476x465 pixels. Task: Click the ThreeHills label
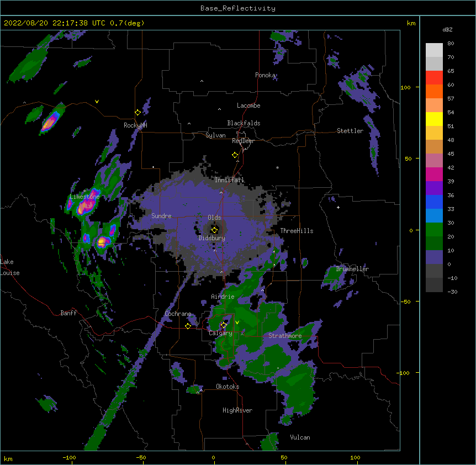tap(297, 231)
